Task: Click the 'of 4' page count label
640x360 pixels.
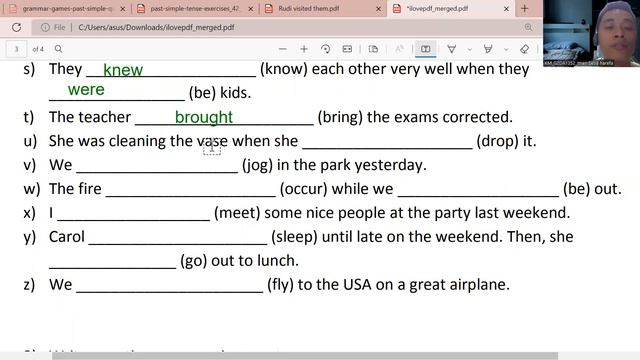Action: (x=38, y=49)
